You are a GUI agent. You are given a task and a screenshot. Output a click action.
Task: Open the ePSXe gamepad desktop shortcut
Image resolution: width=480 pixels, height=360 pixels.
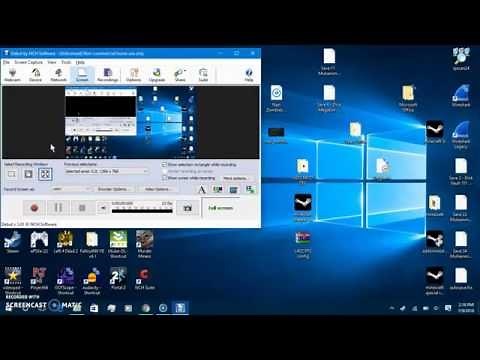tap(39, 242)
